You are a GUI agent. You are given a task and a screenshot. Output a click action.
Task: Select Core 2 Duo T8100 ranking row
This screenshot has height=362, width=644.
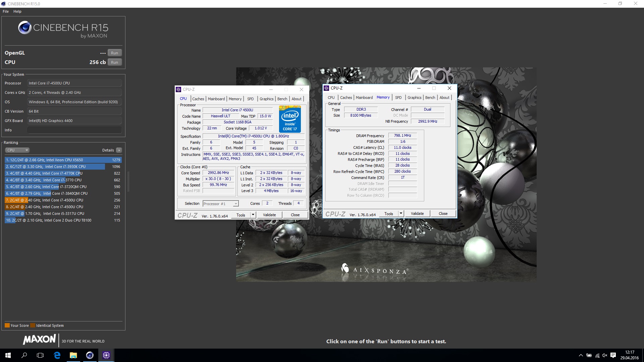[x=63, y=220]
